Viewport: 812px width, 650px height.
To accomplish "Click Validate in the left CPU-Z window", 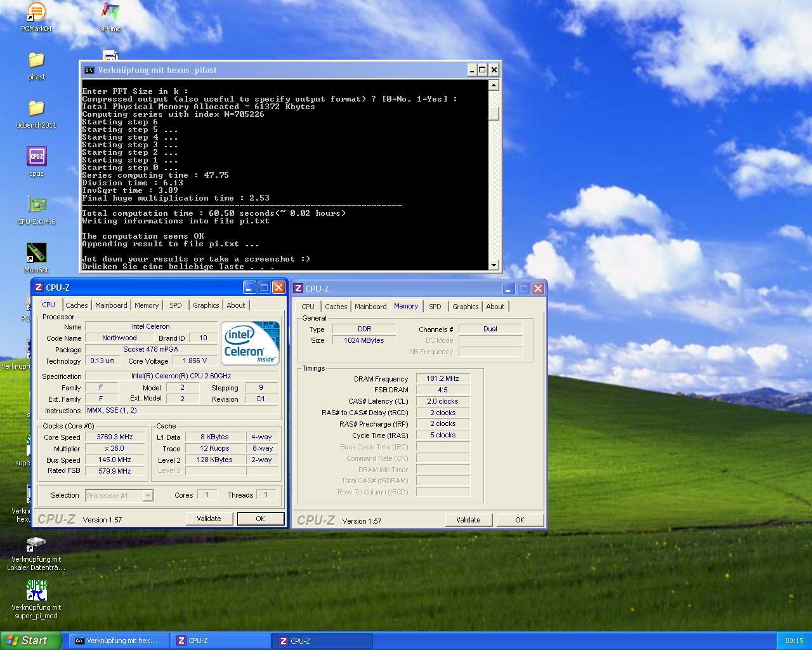I will [x=209, y=519].
